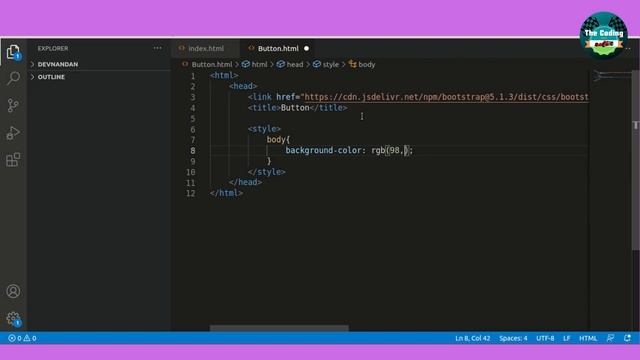Click Ln 8, Col 42 in status bar
This screenshot has height=360, width=640.
coord(473,338)
